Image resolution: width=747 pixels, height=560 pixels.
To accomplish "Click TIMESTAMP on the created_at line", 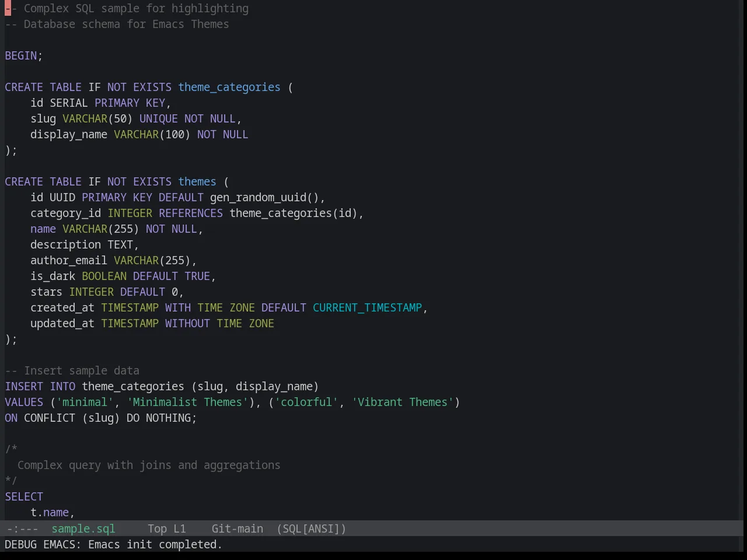I will tap(130, 307).
